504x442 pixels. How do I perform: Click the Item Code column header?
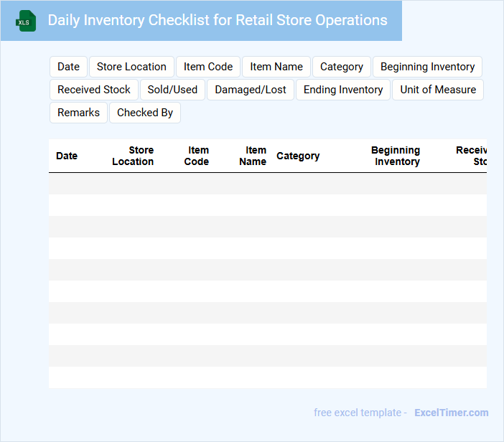pyautogui.click(x=197, y=156)
